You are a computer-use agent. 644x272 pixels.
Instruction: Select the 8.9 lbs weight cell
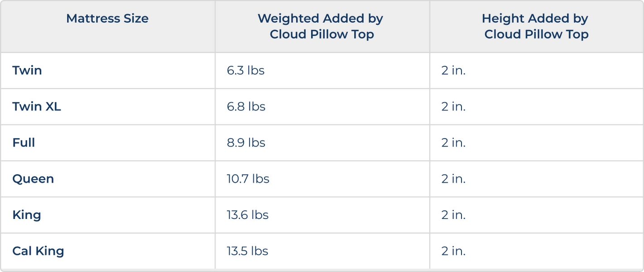pyautogui.click(x=246, y=142)
